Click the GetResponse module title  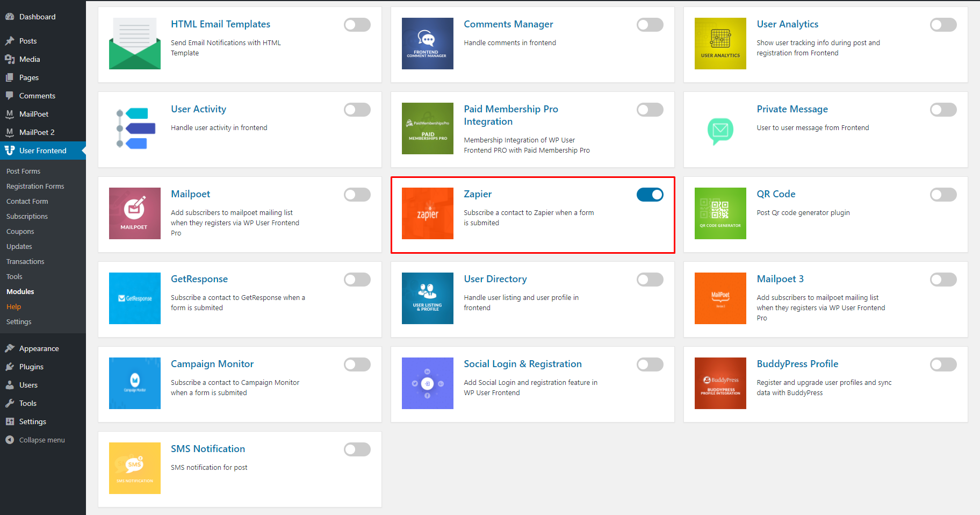[x=199, y=279]
